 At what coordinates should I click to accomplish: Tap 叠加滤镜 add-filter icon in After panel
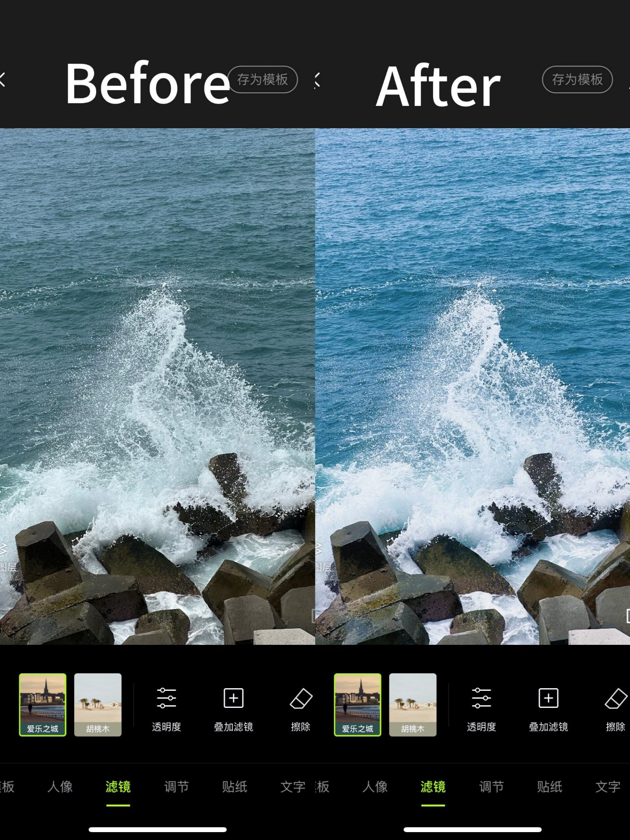548,709
